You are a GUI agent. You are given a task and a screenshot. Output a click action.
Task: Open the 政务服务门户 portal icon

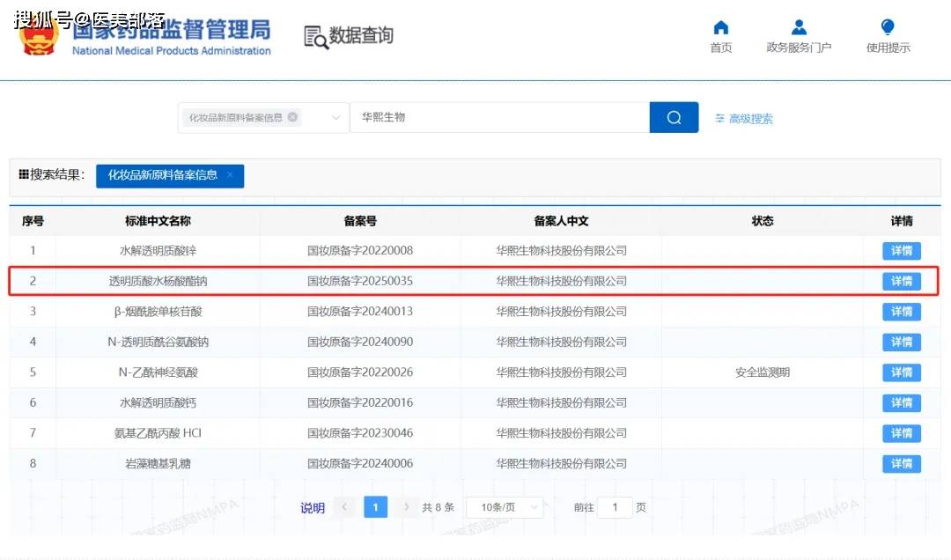pyautogui.click(x=799, y=28)
